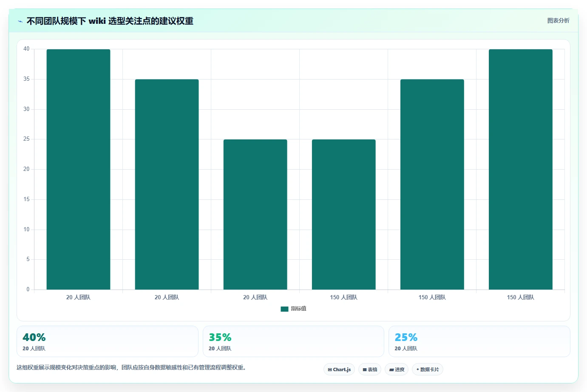
Task: Click the y-axis value 5
Action: point(28,259)
